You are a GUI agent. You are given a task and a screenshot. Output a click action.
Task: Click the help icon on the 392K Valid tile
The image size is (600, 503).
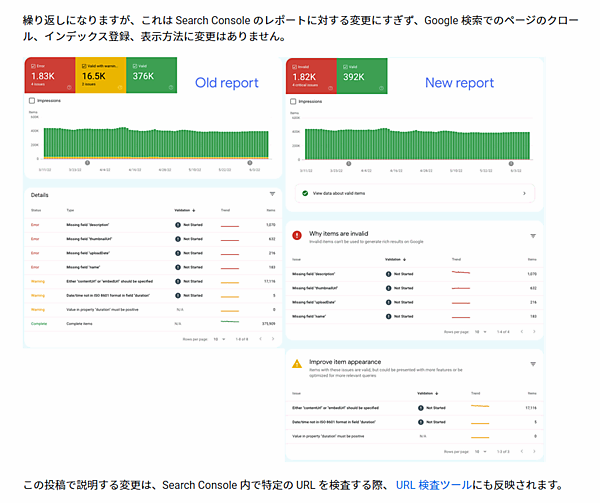[x=381, y=88]
